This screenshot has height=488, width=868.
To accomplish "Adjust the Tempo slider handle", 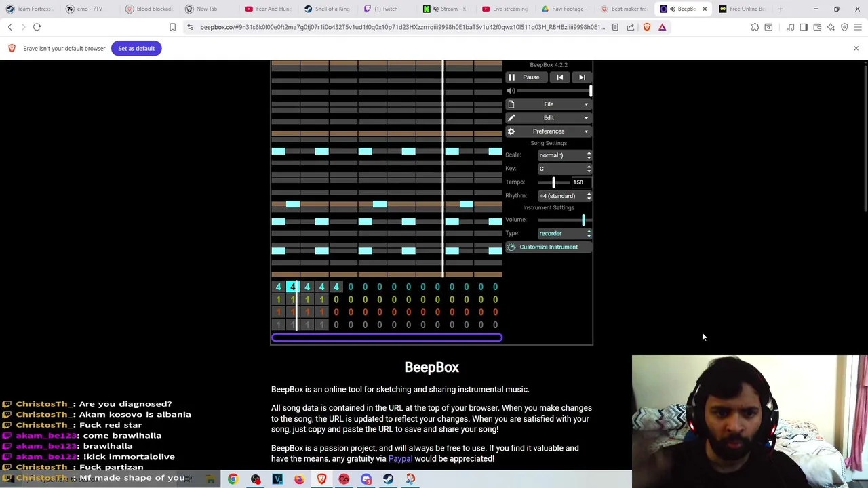I will click(x=553, y=182).
